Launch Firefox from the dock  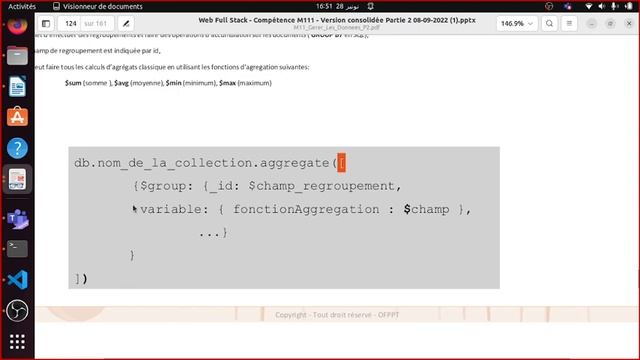[x=17, y=25]
